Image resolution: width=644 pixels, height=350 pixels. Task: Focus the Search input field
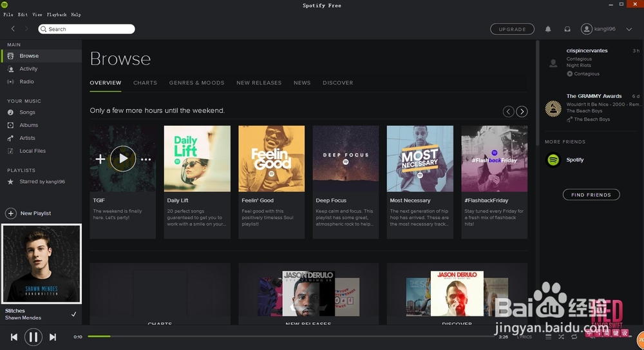tap(87, 29)
